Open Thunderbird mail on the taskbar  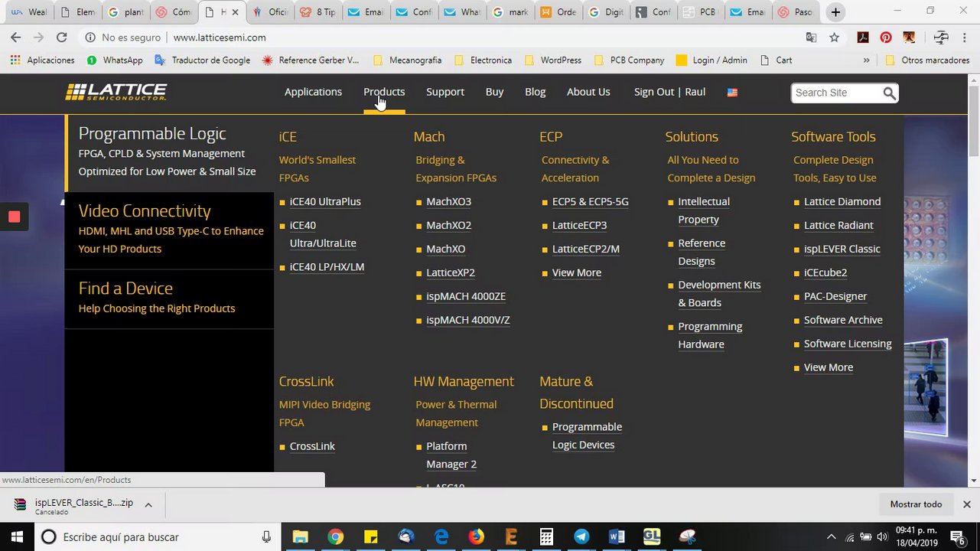click(x=406, y=536)
